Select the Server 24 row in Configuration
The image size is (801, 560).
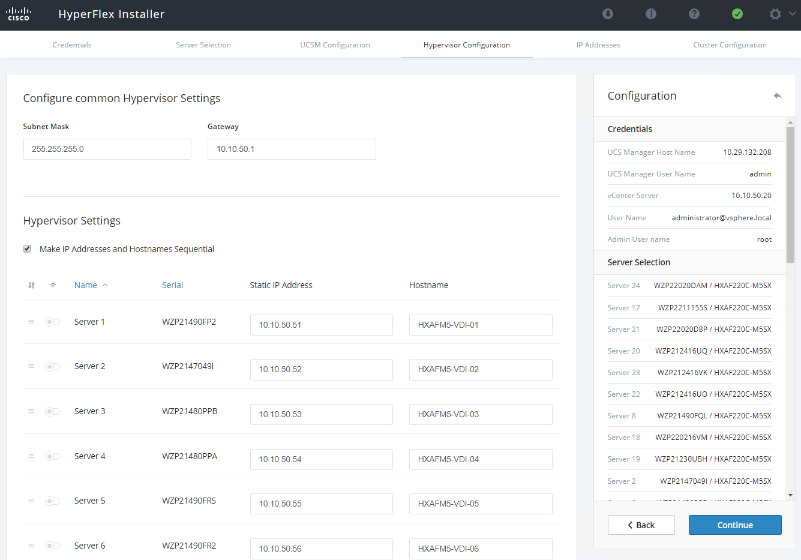click(689, 286)
